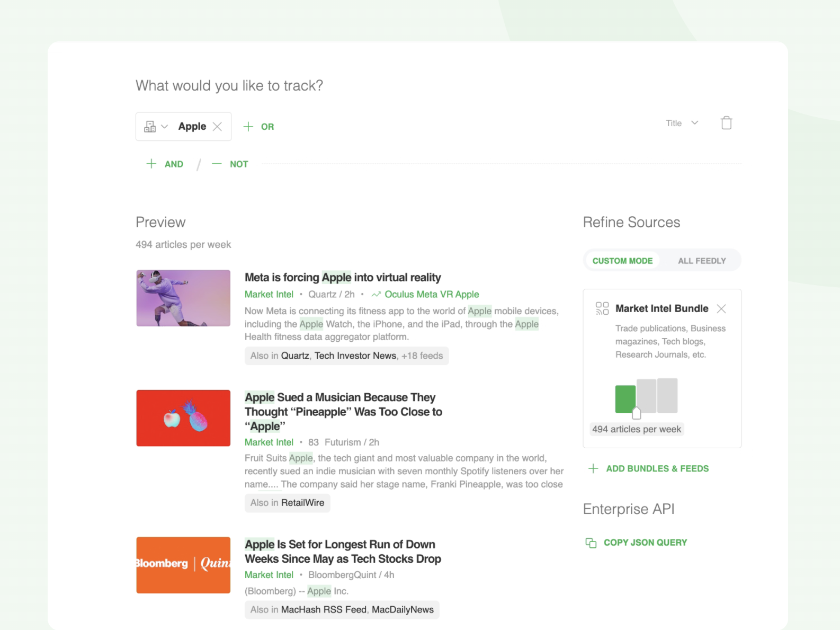Click the copy icon for JSON query

tap(591, 543)
